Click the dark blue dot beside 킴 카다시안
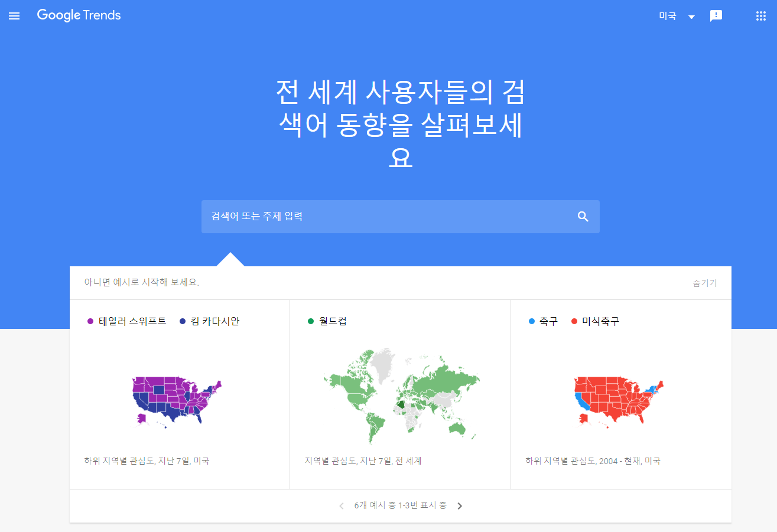Screen dimensions: 777x532 click(x=183, y=321)
